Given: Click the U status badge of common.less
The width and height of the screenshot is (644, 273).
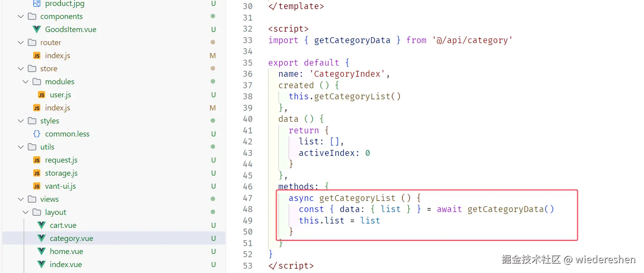Looking at the screenshot, I should pos(213,134).
